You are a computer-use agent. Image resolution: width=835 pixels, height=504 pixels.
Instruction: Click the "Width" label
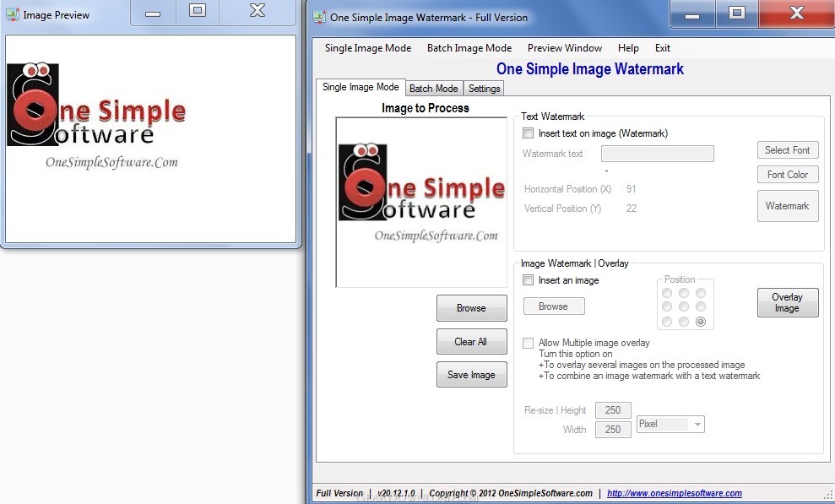[x=575, y=430]
